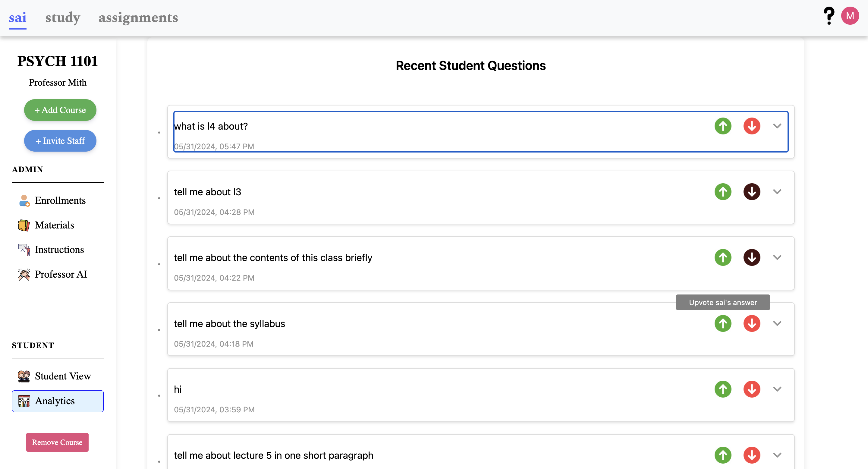Switch to the study tab
This screenshot has width=868, height=469.
[63, 17]
